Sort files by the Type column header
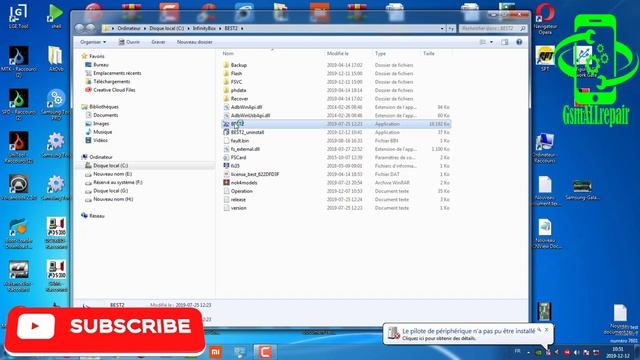 click(380, 53)
